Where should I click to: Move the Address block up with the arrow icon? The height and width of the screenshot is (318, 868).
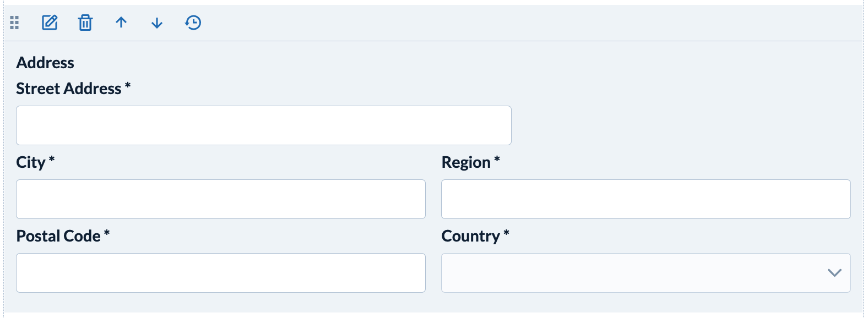[x=121, y=23]
